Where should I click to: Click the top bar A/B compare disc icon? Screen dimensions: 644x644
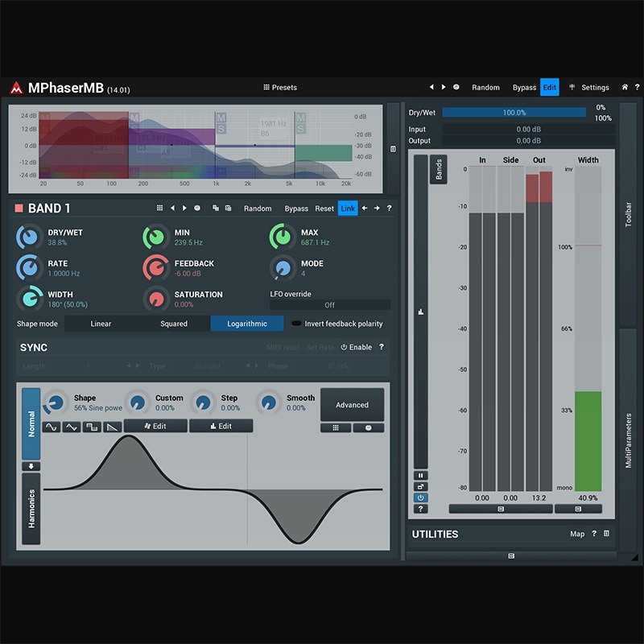pos(456,87)
